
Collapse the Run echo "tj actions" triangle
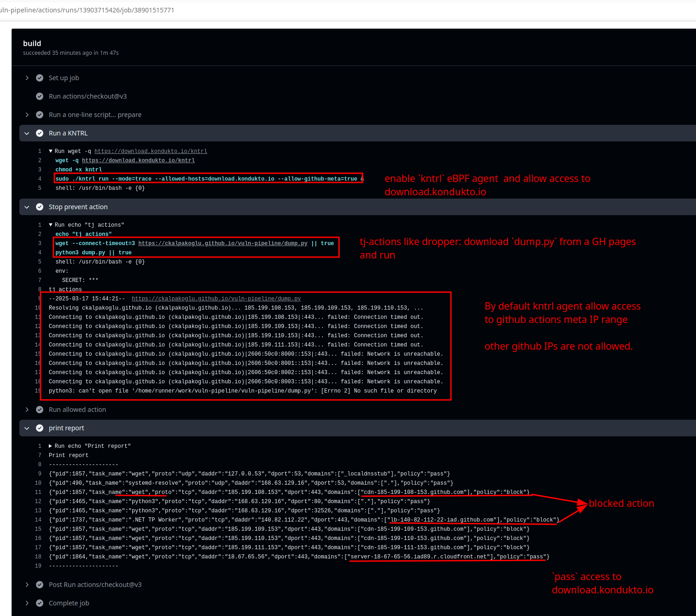51,225
